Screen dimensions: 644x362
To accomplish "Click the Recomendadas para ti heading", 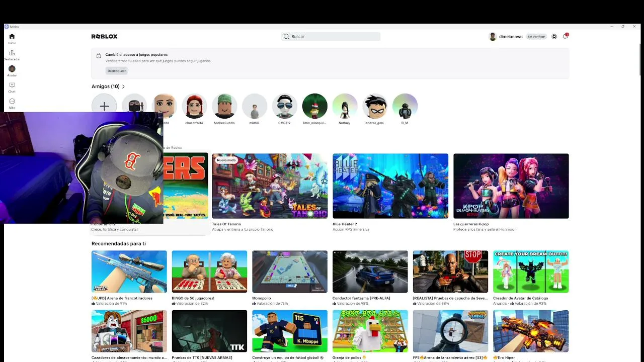I will click(119, 244).
